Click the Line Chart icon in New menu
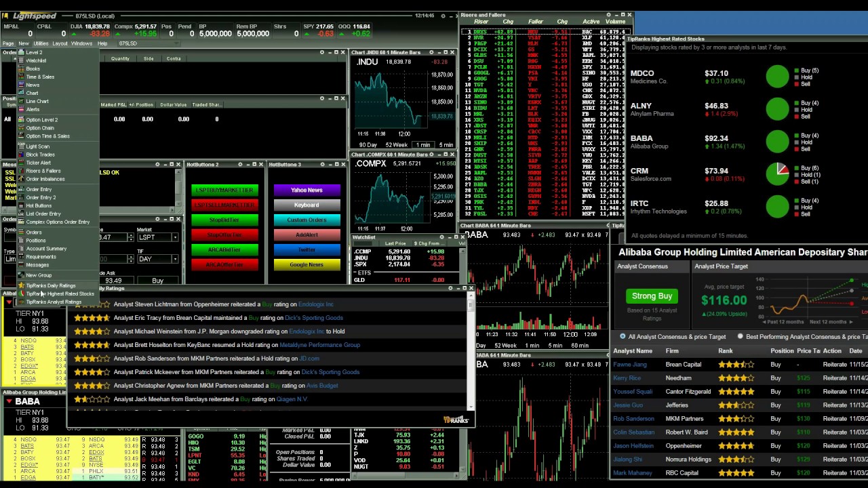The image size is (868, 488). coord(21,101)
